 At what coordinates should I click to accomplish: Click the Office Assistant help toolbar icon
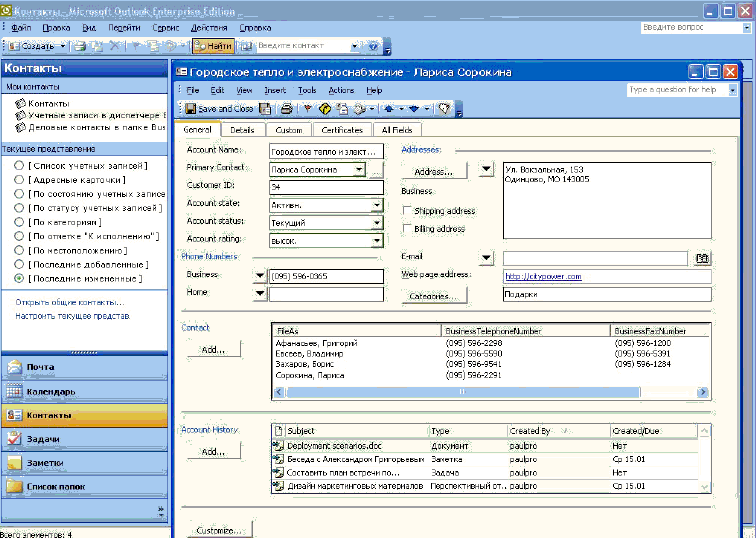pos(444,109)
